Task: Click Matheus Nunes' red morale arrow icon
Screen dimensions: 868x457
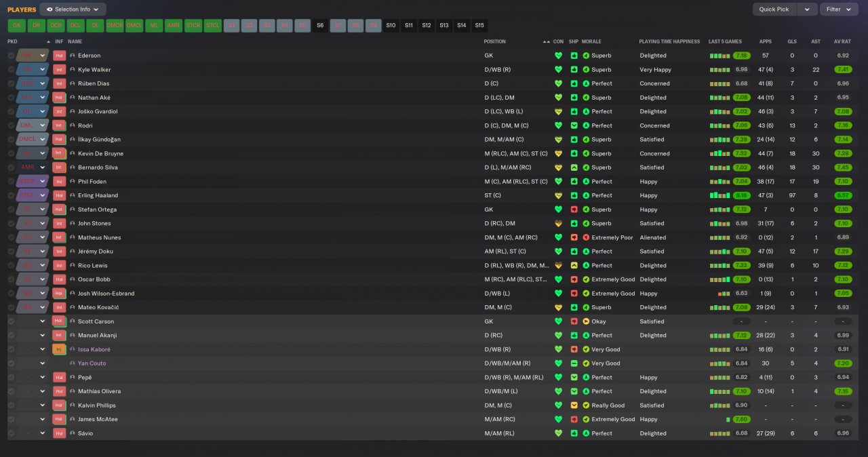Action: pyautogui.click(x=586, y=237)
